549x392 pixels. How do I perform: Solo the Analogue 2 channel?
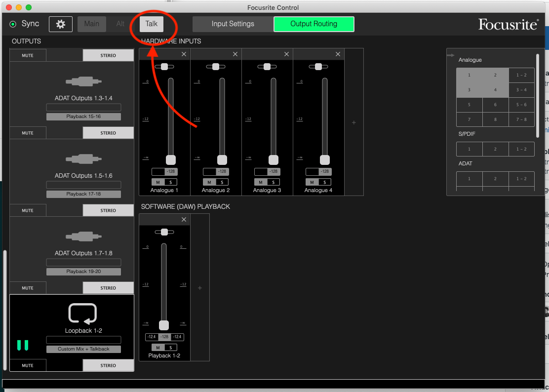(222, 182)
